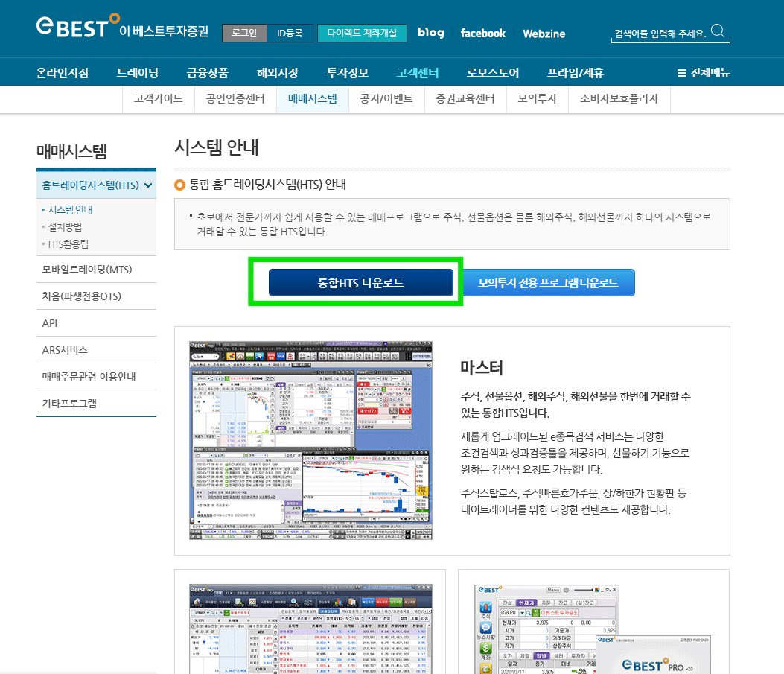Open the 온라인지점 menu
The image size is (784, 674).
click(x=63, y=73)
